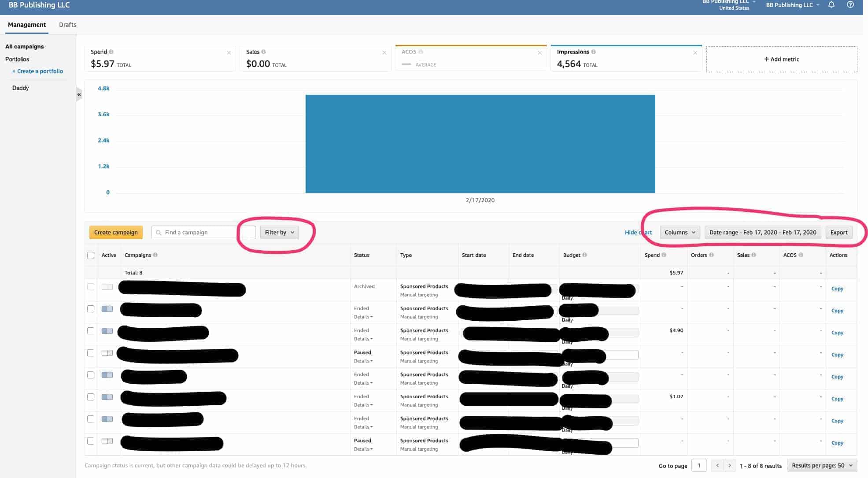Remove the Impressions metric card
This screenshot has width=868, height=478.
click(695, 53)
